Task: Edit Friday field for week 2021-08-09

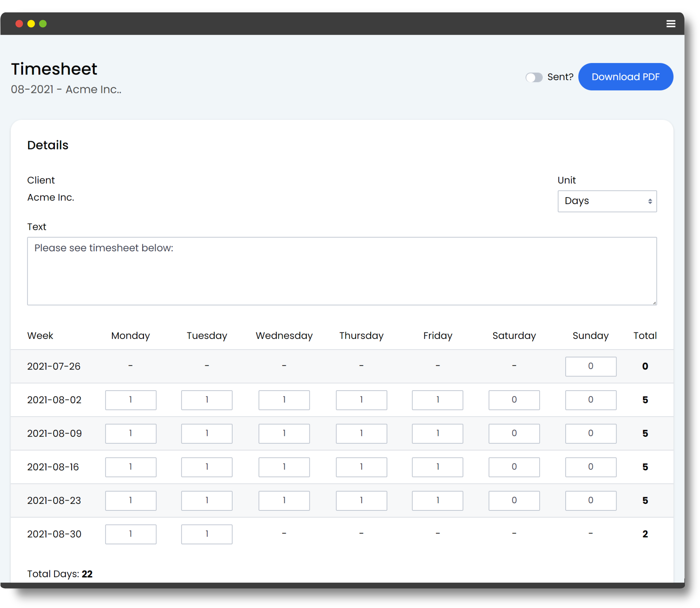Action: (x=437, y=434)
